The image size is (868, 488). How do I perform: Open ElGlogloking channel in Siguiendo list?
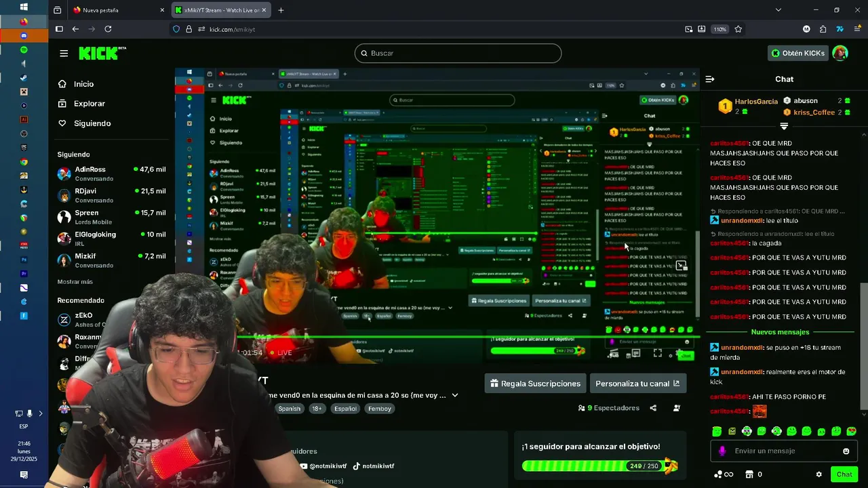point(112,239)
